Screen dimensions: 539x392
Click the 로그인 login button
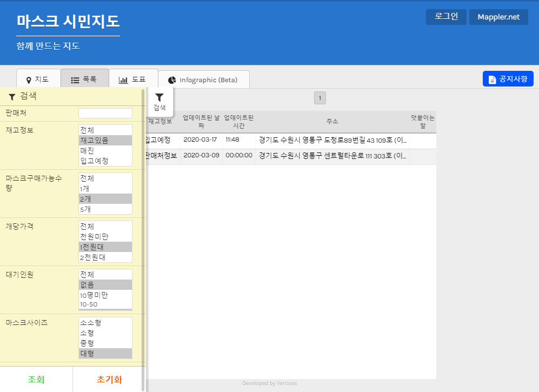tap(446, 17)
